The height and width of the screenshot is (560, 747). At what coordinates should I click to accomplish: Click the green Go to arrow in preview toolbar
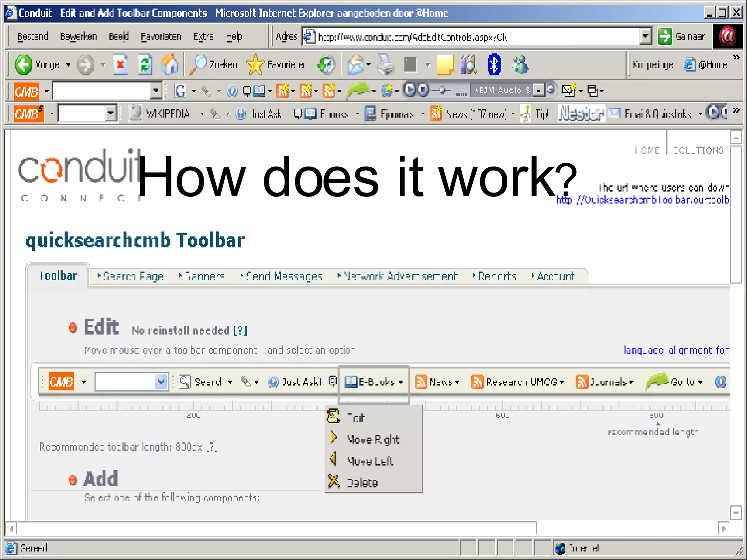click(657, 381)
